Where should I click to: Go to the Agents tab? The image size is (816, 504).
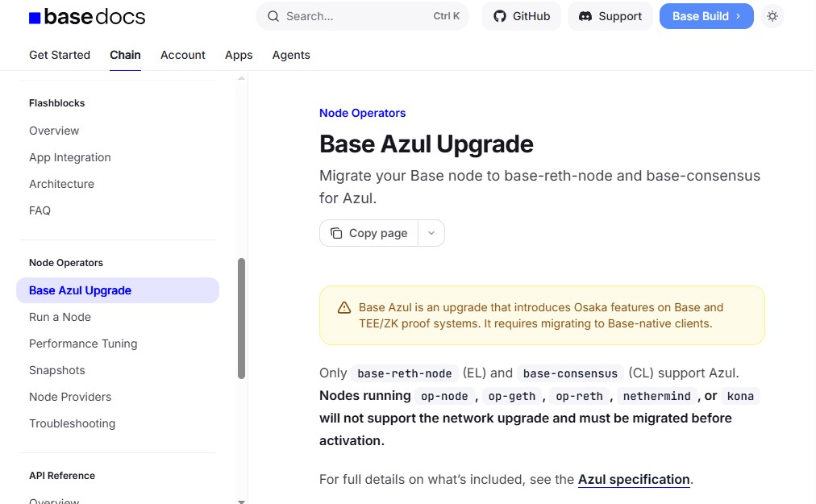pyautogui.click(x=291, y=55)
